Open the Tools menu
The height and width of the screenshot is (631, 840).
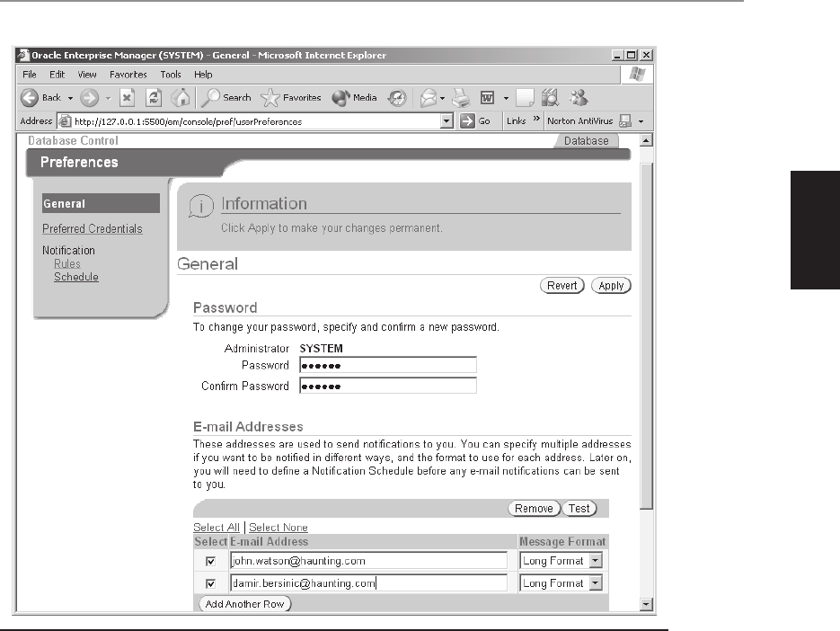[171, 75]
